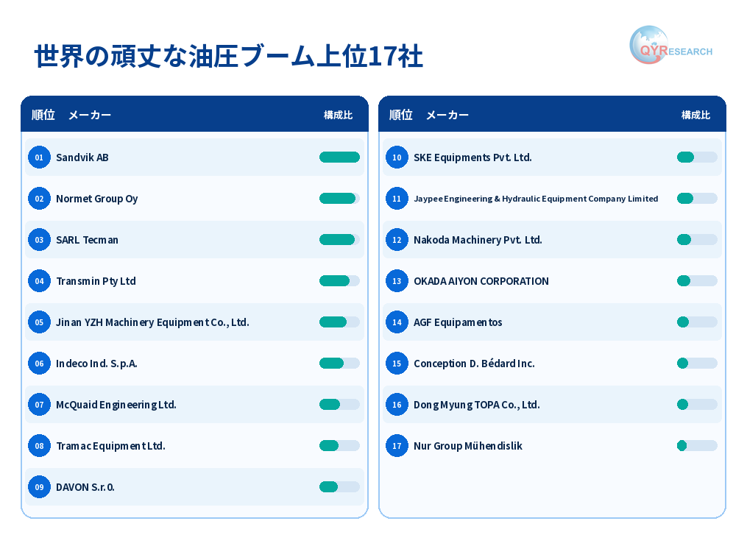Image resolution: width=747 pixels, height=560 pixels.
Task: Select the name Tramac Equipment Ltd.
Action: point(111,446)
